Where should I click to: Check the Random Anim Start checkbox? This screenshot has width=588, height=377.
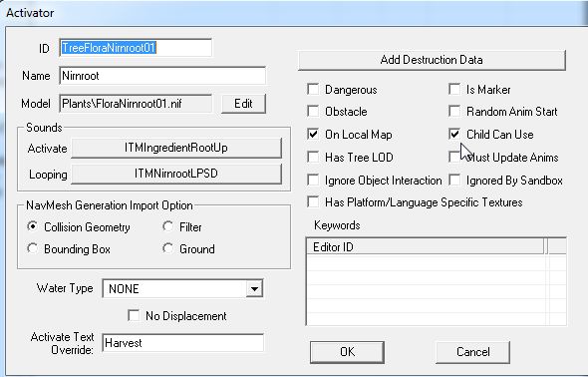point(454,111)
